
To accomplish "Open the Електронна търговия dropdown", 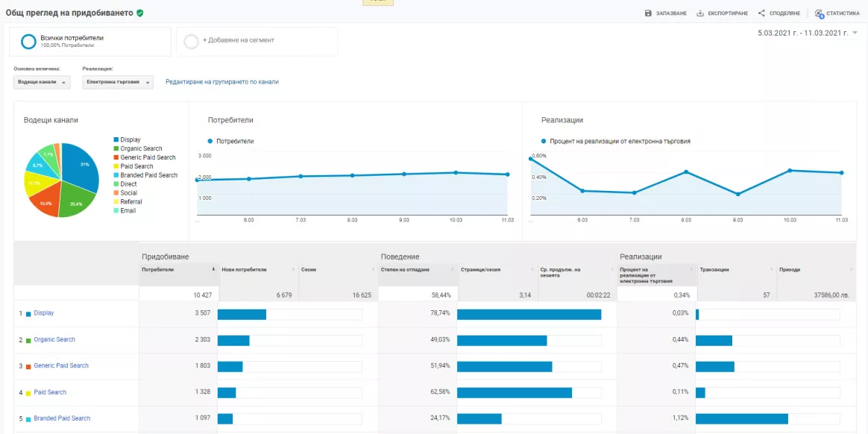I will (117, 82).
